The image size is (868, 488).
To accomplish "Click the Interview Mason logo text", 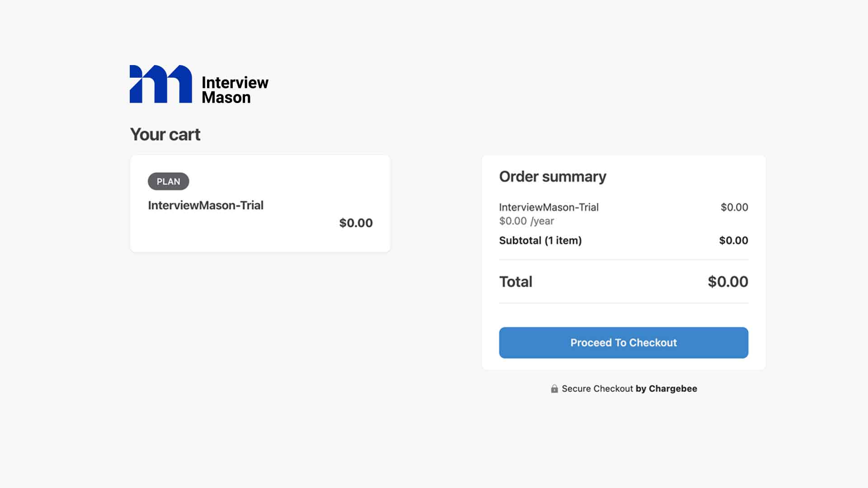I will click(235, 90).
